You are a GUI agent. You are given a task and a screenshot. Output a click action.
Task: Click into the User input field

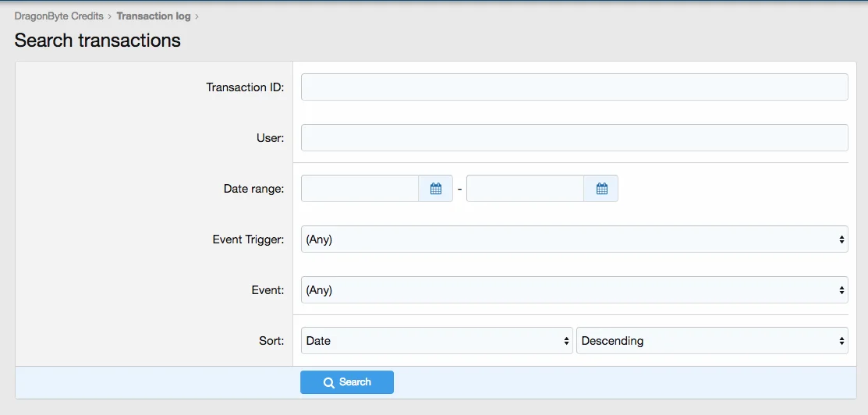point(574,138)
